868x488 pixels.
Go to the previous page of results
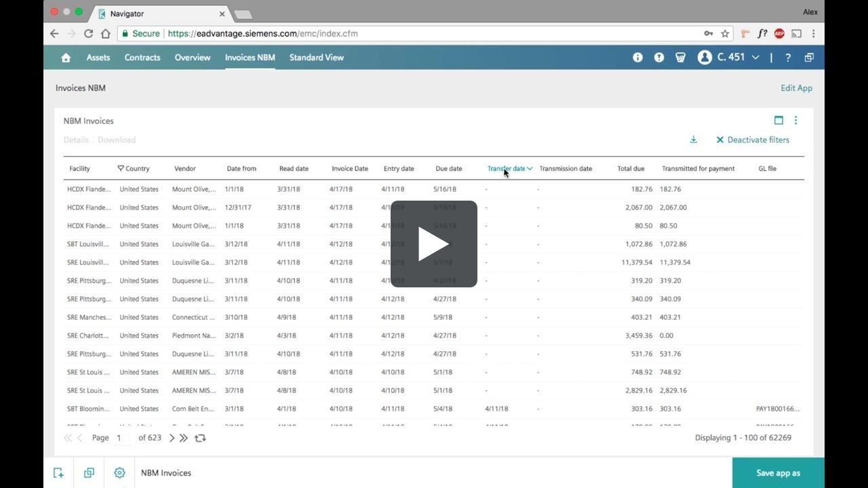click(x=80, y=438)
